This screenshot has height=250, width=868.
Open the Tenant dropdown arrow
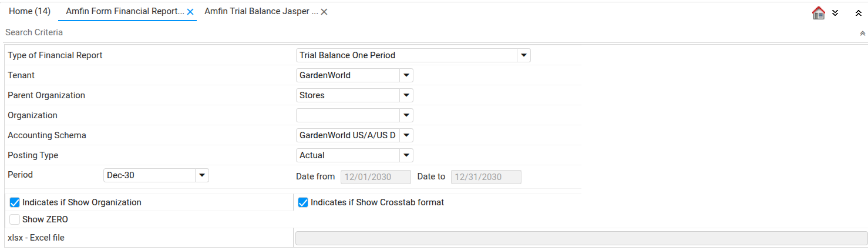coord(406,75)
